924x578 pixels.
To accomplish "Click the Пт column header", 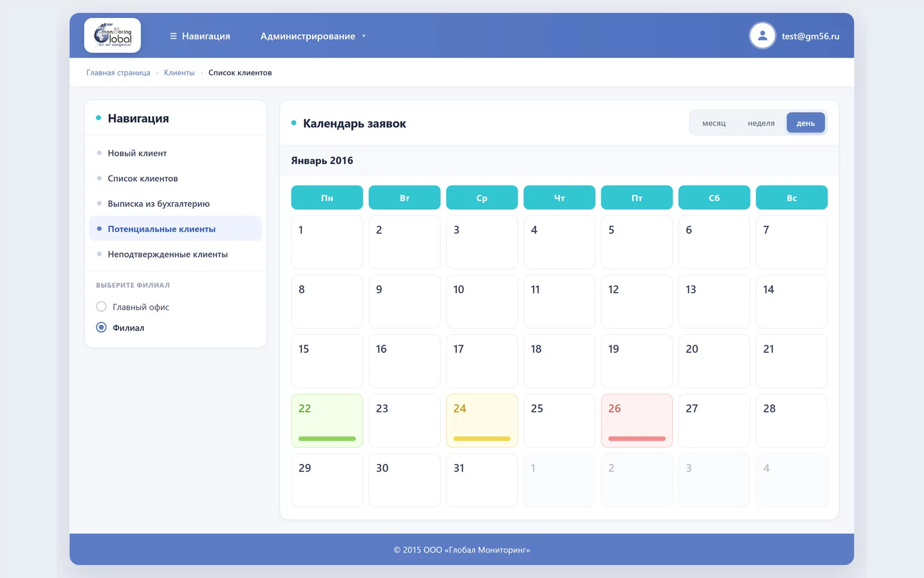I will (x=637, y=198).
